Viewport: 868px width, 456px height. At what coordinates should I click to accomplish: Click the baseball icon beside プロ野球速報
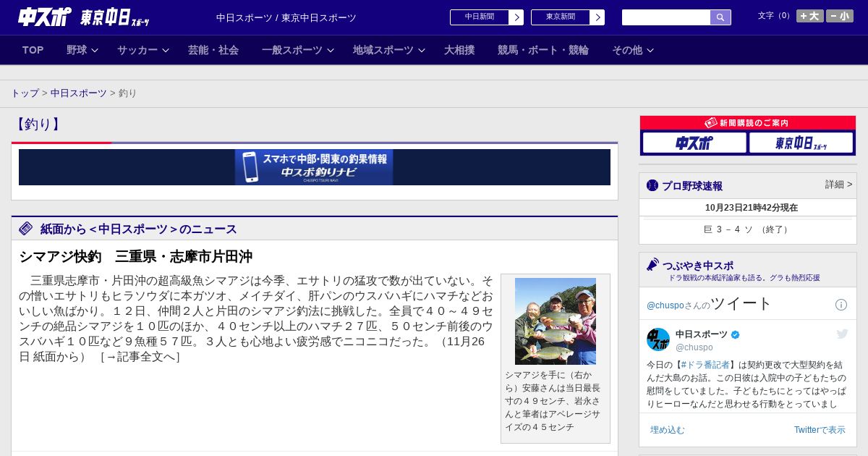coord(652,185)
